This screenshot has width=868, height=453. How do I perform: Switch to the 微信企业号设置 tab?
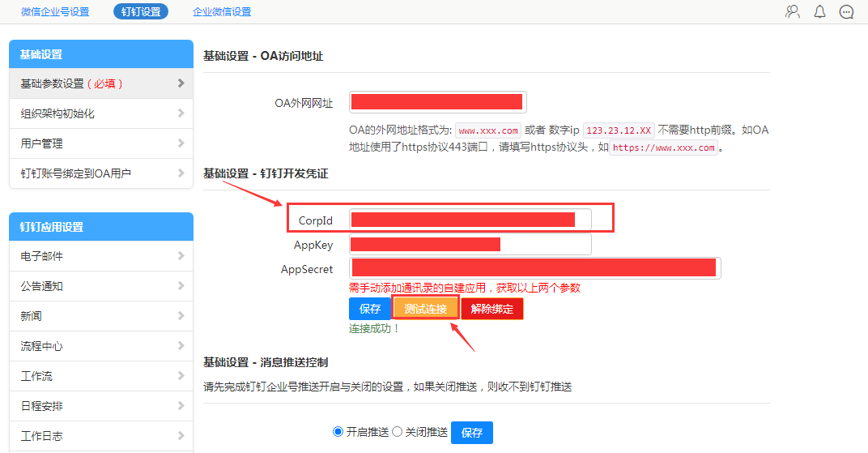[55, 12]
